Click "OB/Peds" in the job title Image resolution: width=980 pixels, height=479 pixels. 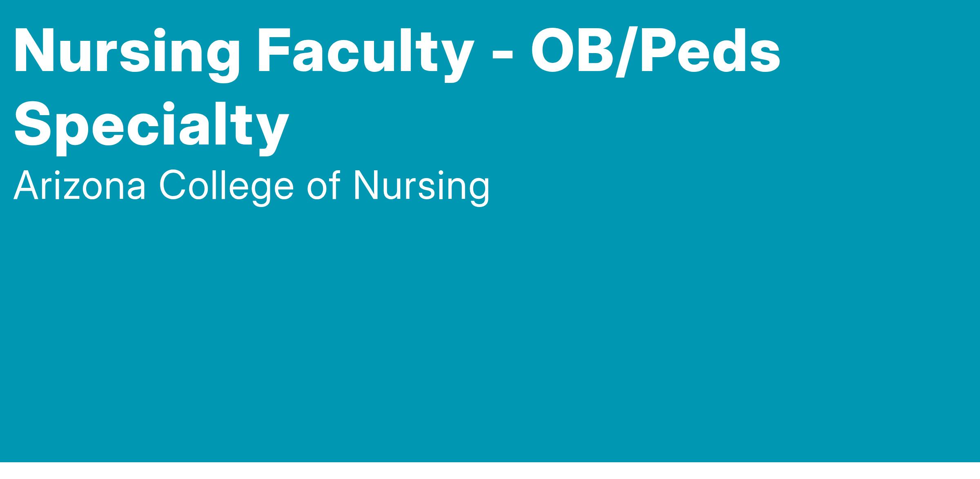click(x=655, y=51)
